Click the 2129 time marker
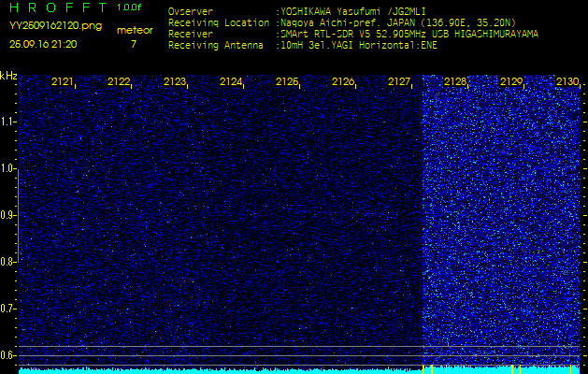Viewport: 588px width, 374px height. [x=510, y=81]
